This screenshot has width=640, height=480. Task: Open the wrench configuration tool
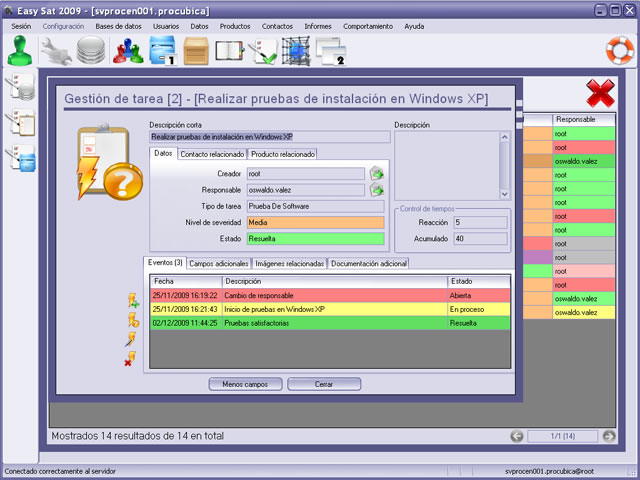click(56, 51)
